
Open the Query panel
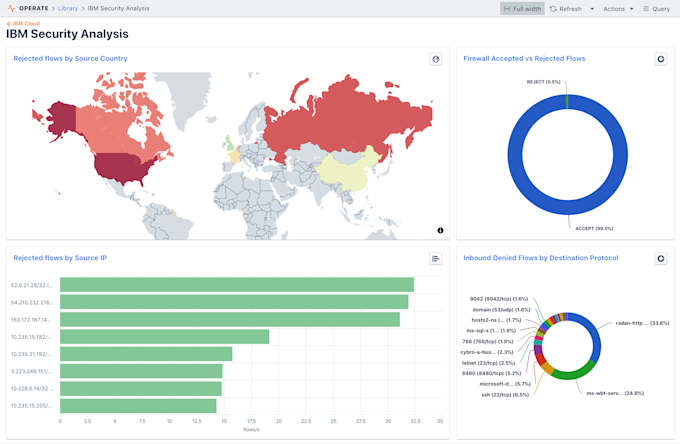656,9
